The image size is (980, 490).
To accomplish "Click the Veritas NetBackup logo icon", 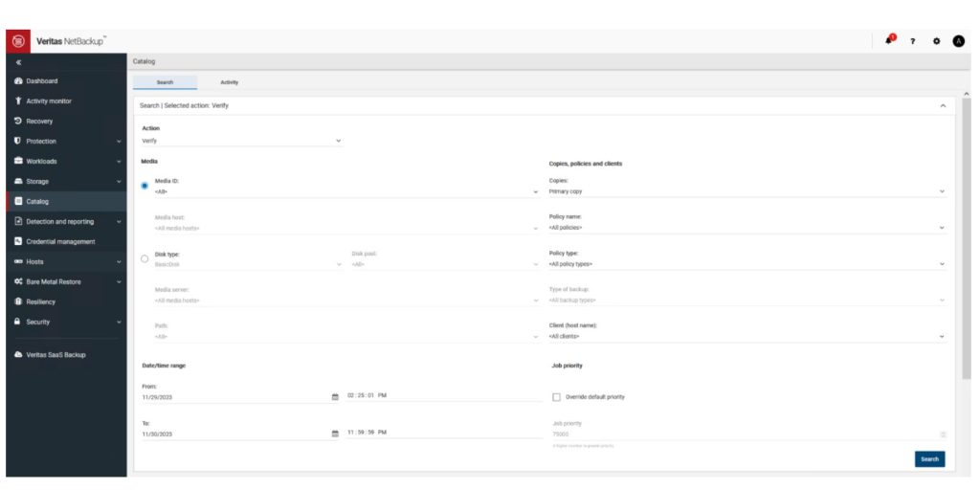I will 18,41.
